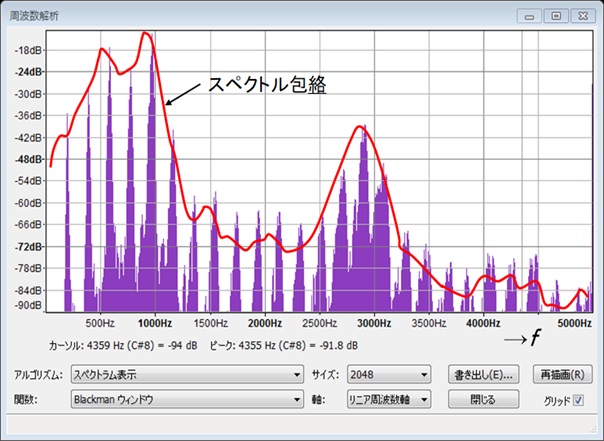This screenshot has height=441, width=604.
Task: Click the 2000Hz frequency axis label
Action: click(x=264, y=324)
